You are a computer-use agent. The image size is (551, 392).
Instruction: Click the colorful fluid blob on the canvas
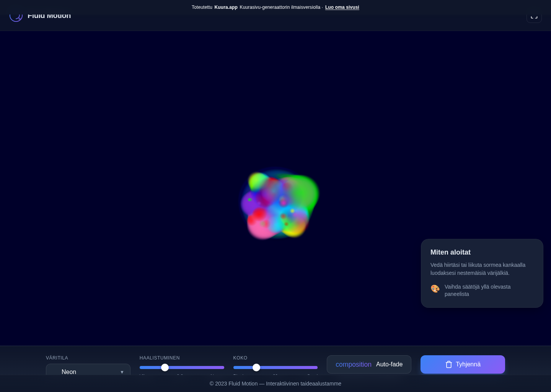click(279, 205)
